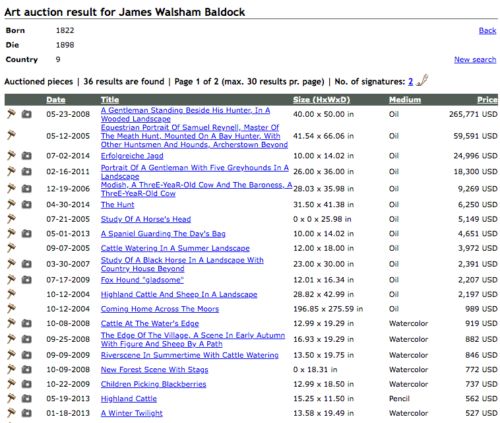Start a New search

[x=475, y=60]
